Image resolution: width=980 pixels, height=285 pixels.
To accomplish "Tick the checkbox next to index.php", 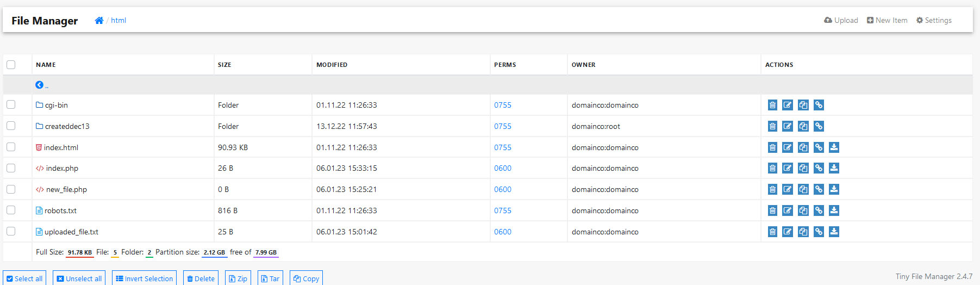I will tap(11, 168).
